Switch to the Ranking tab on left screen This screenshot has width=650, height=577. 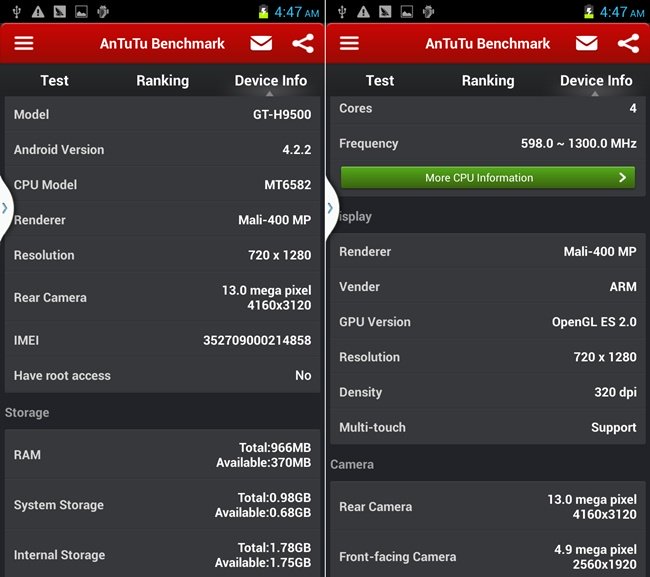click(162, 81)
